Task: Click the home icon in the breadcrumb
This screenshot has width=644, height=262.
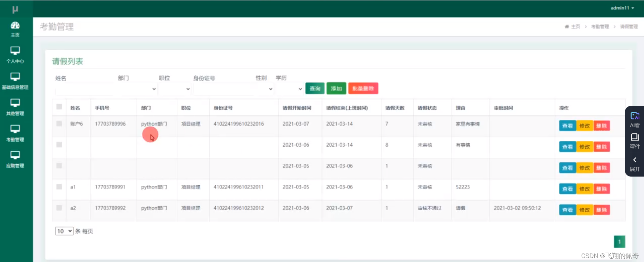Action: [x=567, y=27]
